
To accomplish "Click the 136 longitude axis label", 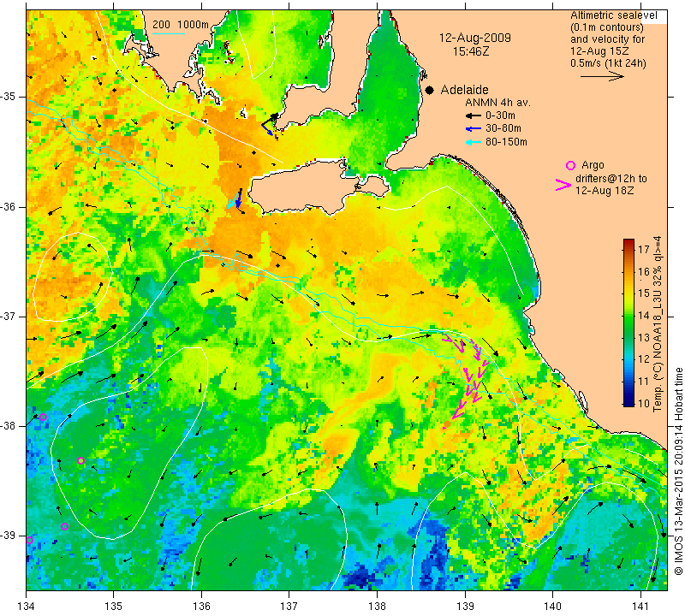I will tap(201, 606).
